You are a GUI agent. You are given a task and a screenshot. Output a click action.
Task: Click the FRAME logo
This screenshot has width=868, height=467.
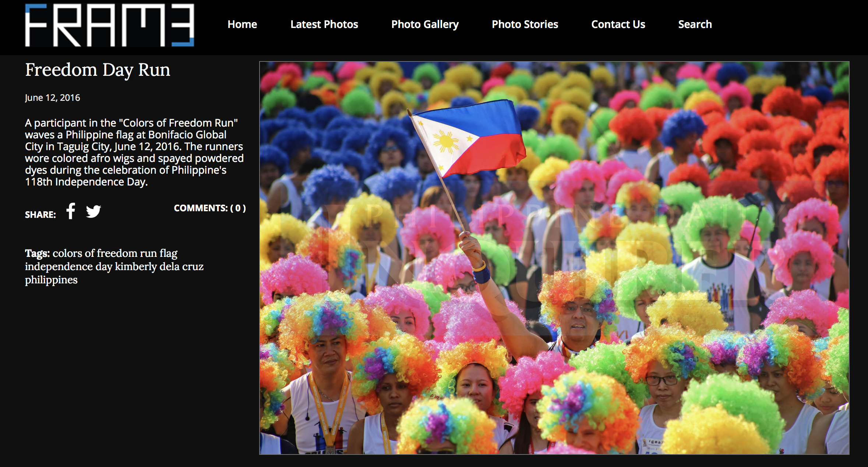click(109, 25)
